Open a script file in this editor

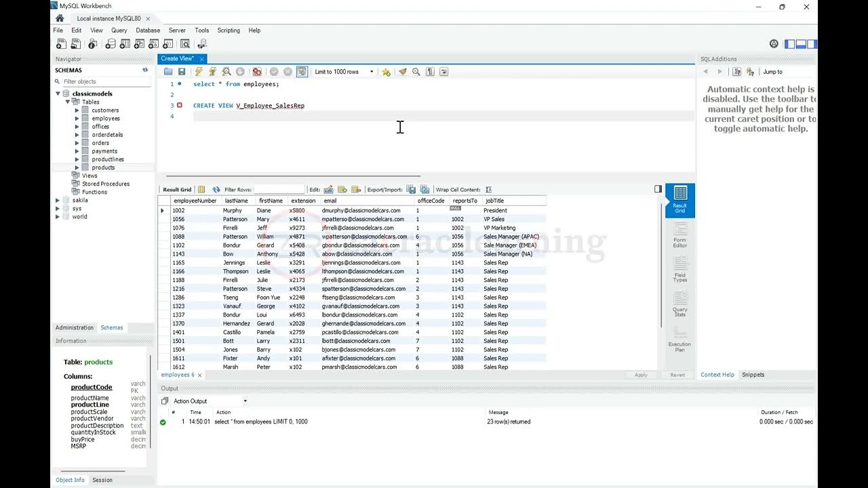168,72
